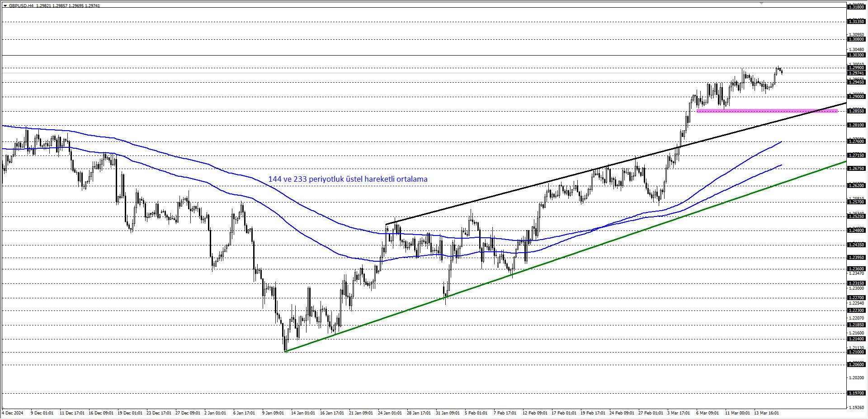Select the pink horizontal support zone line
868x419 pixels.
coord(767,111)
